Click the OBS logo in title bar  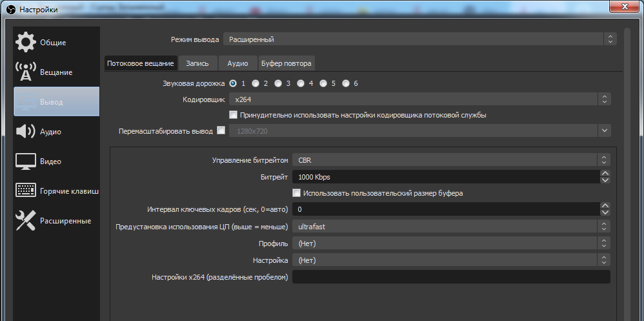[12, 9]
